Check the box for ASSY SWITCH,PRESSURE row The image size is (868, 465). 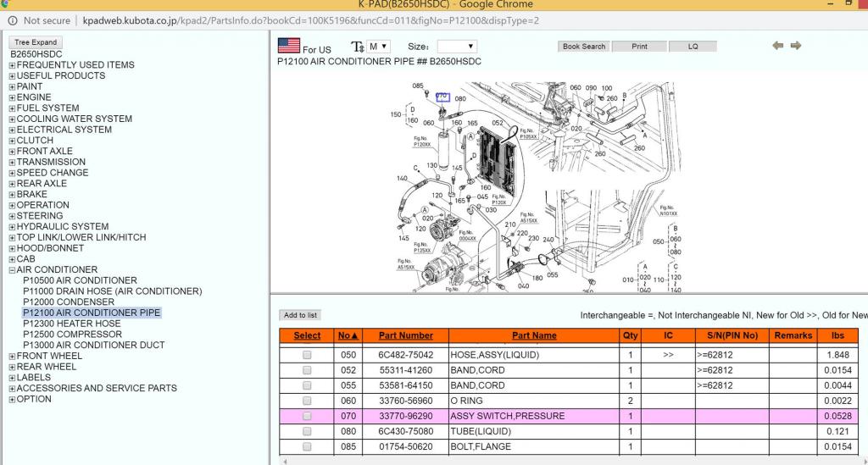point(307,416)
